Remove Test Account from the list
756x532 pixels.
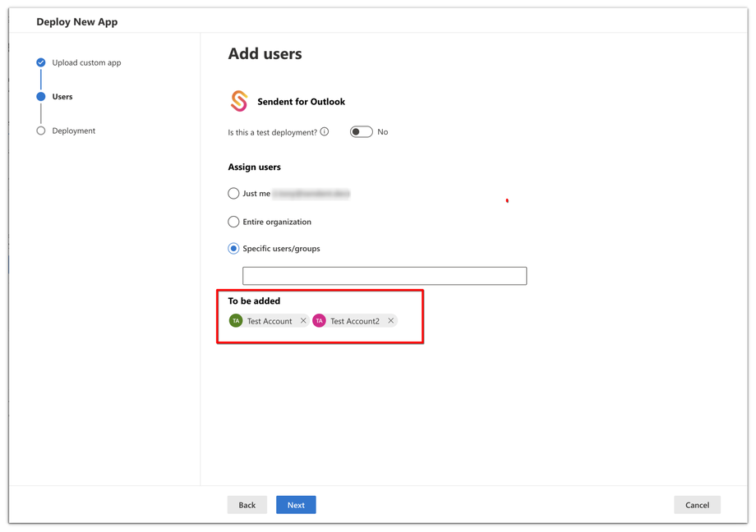(303, 321)
